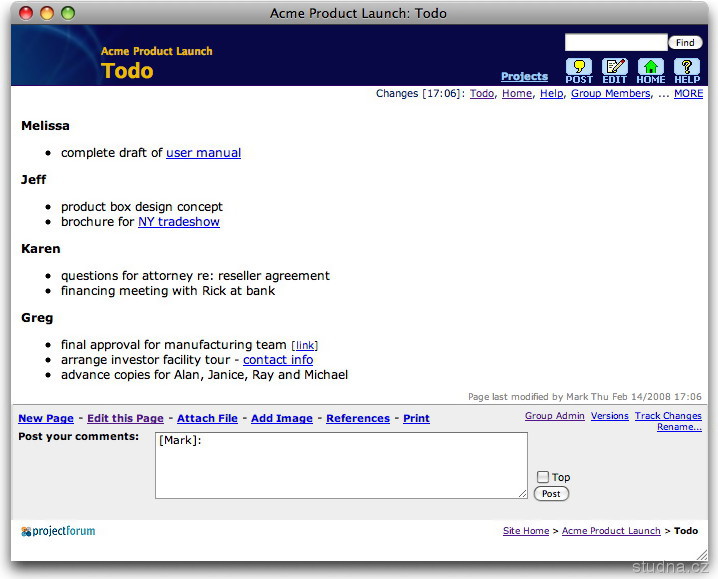Click the Find button
This screenshot has width=718, height=579.
685,43
